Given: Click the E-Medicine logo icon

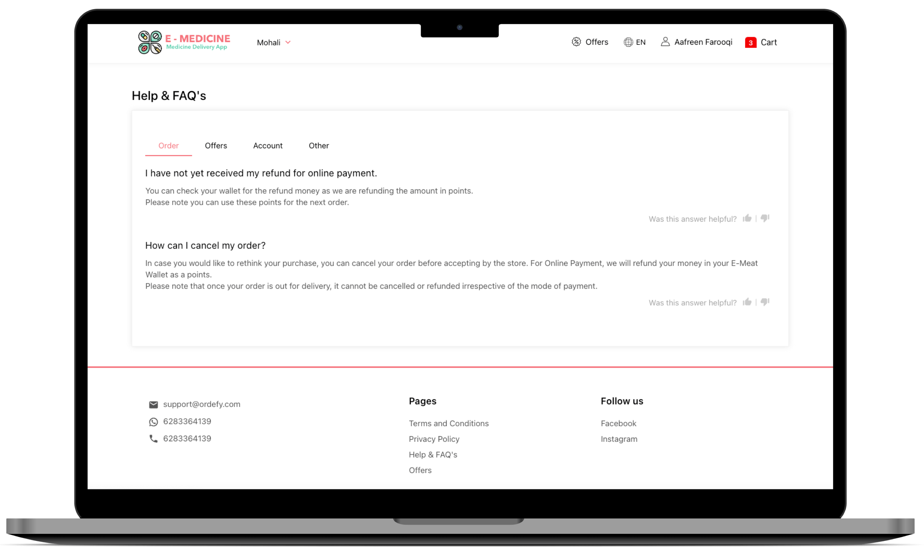Looking at the screenshot, I should point(148,42).
